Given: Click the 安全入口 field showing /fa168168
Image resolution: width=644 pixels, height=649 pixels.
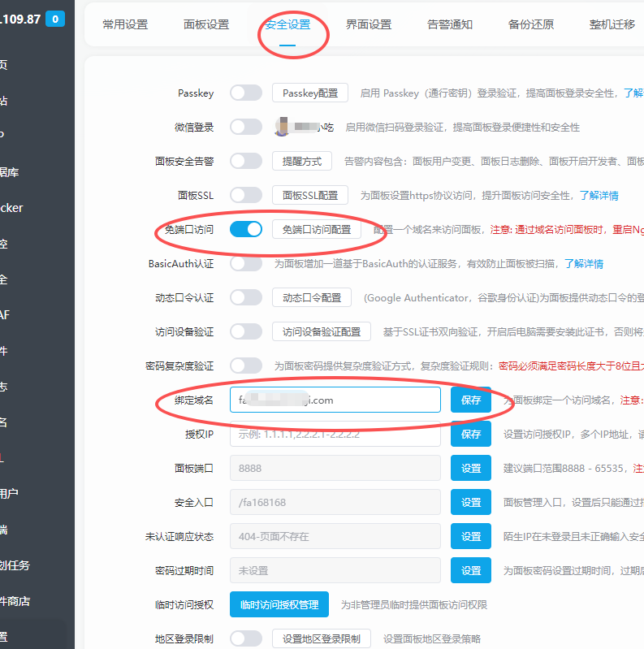Looking at the screenshot, I should tap(335, 502).
